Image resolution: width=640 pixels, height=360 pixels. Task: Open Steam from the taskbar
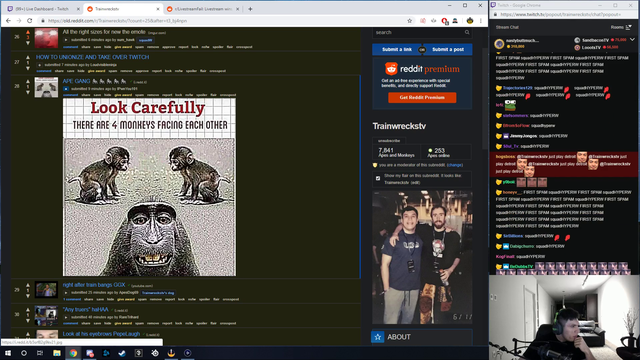[x=122, y=353]
